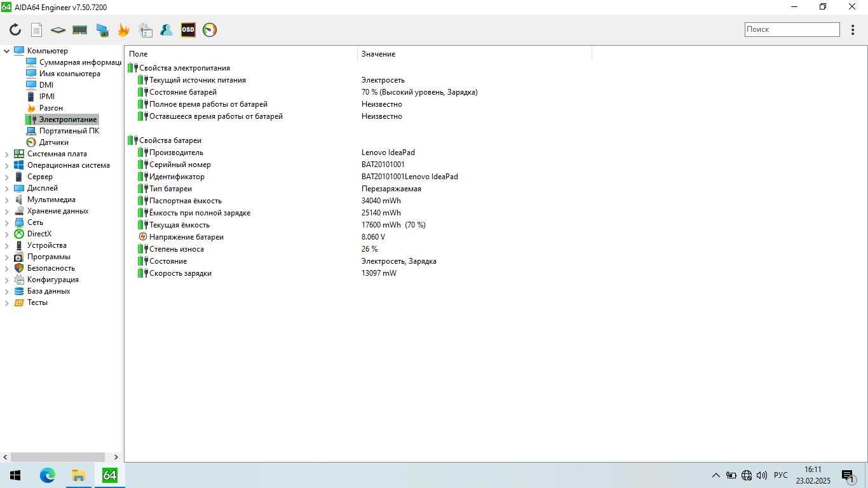The height and width of the screenshot is (488, 868).
Task: Click the report checklist toolbar icon
Action: [x=146, y=30]
